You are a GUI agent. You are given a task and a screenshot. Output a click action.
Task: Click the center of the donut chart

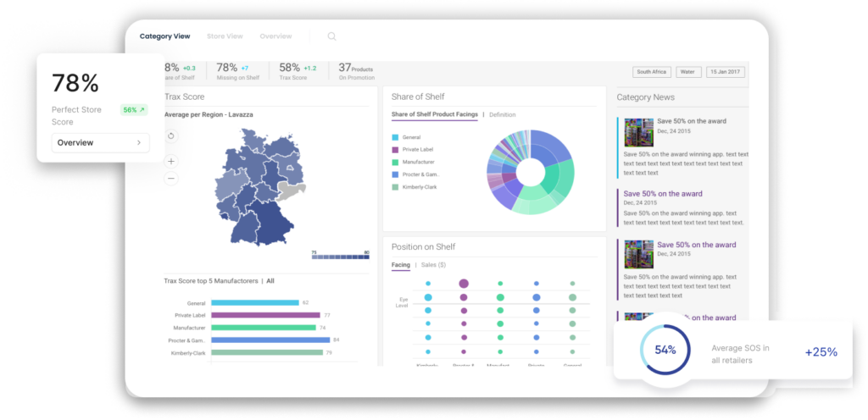pyautogui.click(x=531, y=172)
